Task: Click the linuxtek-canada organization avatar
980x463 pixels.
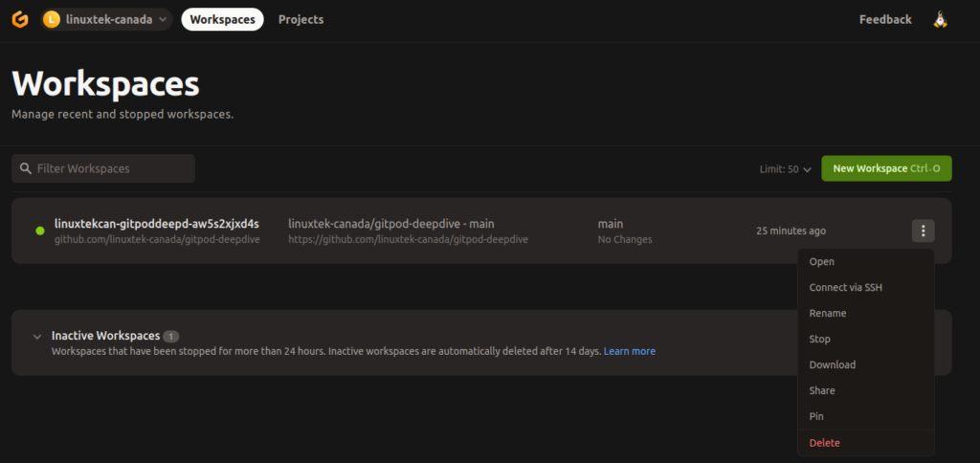Action: 52,19
